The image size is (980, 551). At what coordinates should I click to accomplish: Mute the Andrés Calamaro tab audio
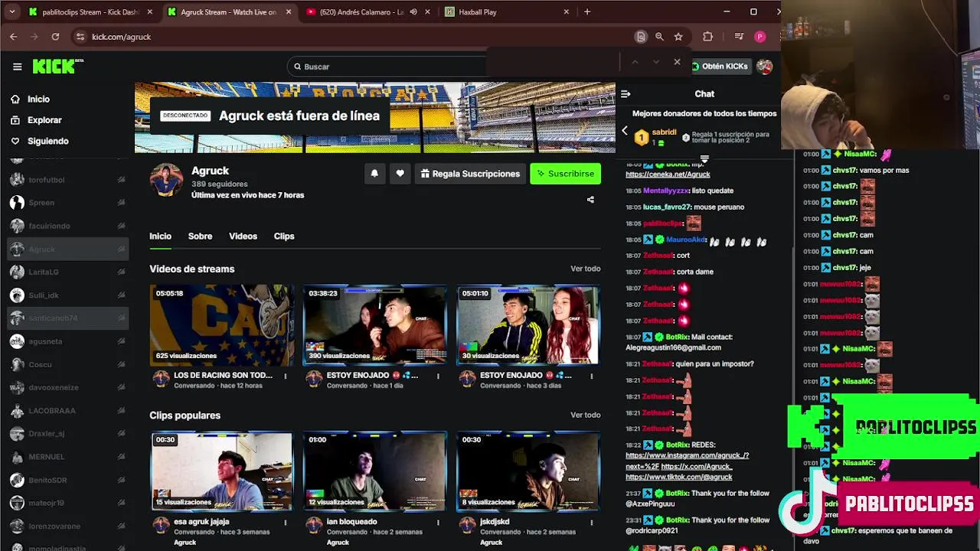pyautogui.click(x=413, y=12)
